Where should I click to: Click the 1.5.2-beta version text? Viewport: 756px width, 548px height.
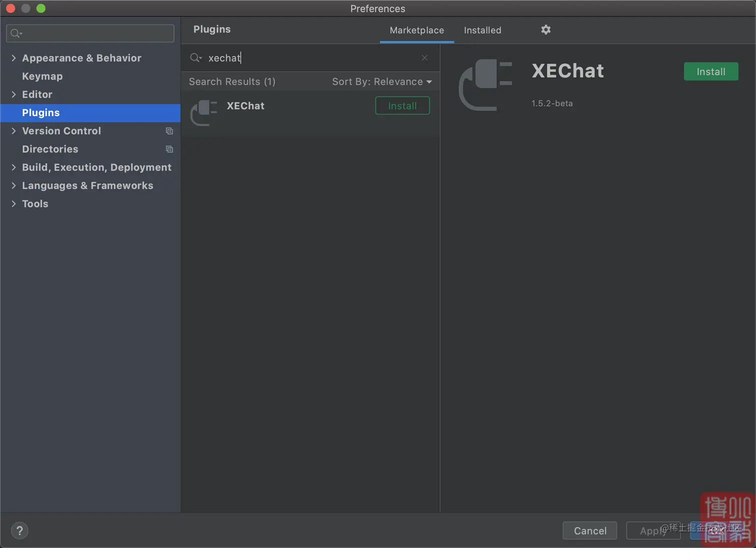click(x=552, y=104)
